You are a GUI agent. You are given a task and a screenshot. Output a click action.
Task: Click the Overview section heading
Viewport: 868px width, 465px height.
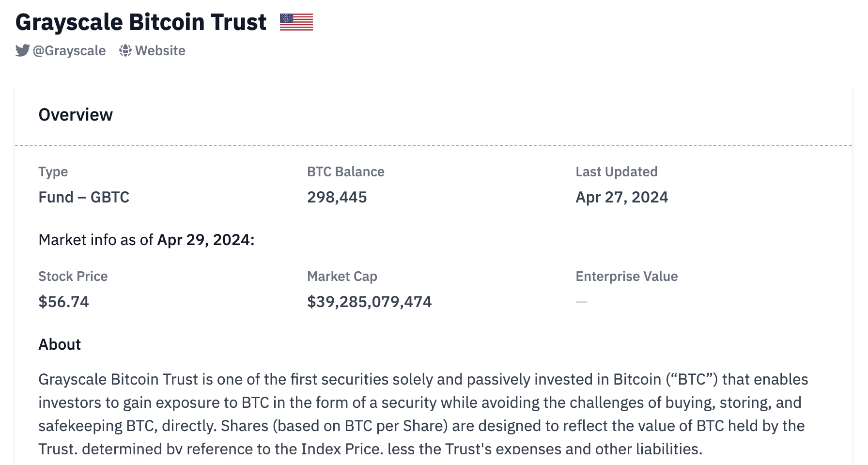click(76, 115)
